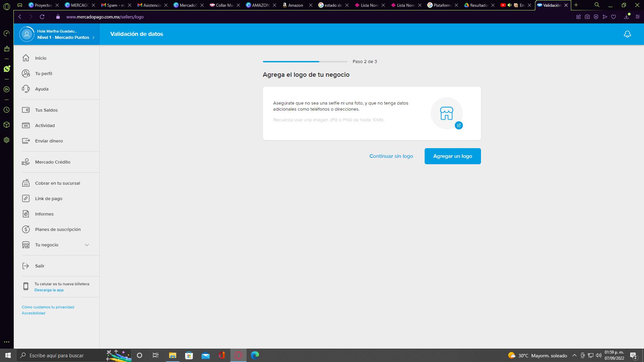The image size is (644, 362).
Task: Click Continuar sin logo link
Action: [x=391, y=156]
